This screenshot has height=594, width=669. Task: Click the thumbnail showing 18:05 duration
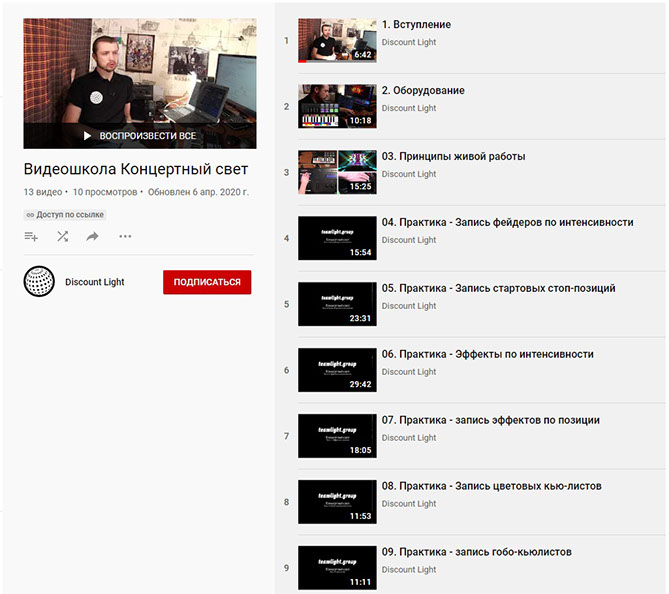(337, 436)
